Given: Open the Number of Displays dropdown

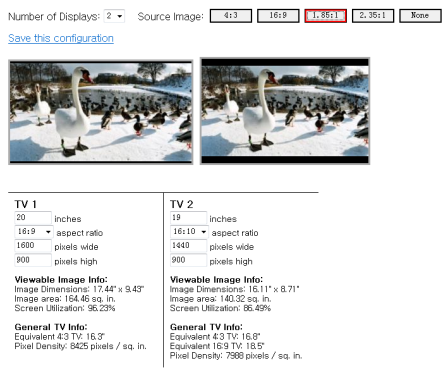Looking at the screenshot, I should 114,16.
